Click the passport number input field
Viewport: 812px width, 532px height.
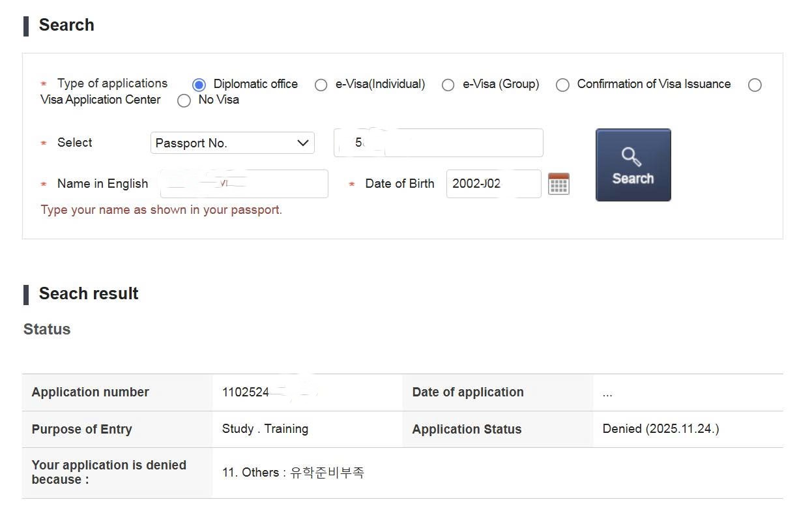pos(438,143)
